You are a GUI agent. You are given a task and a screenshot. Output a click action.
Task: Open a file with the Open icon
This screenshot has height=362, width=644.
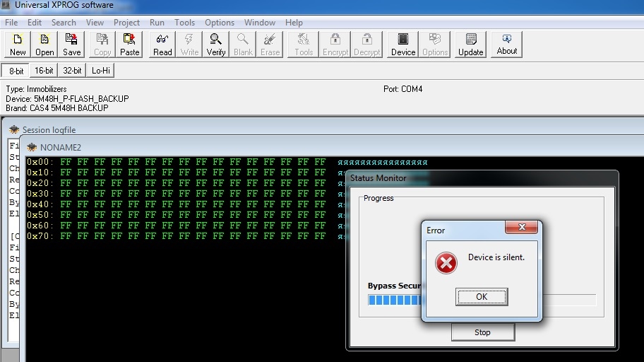44,45
